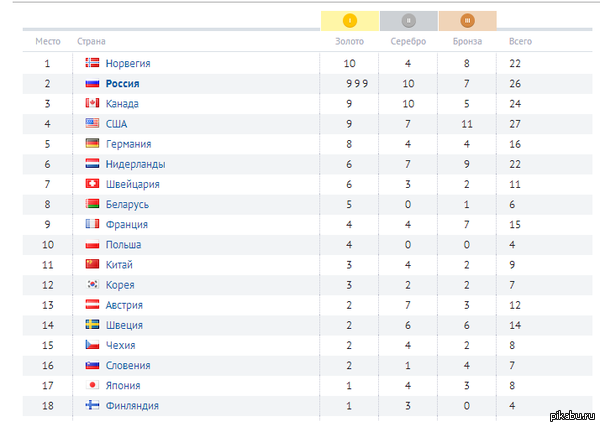Click the Страна column header

(x=91, y=42)
